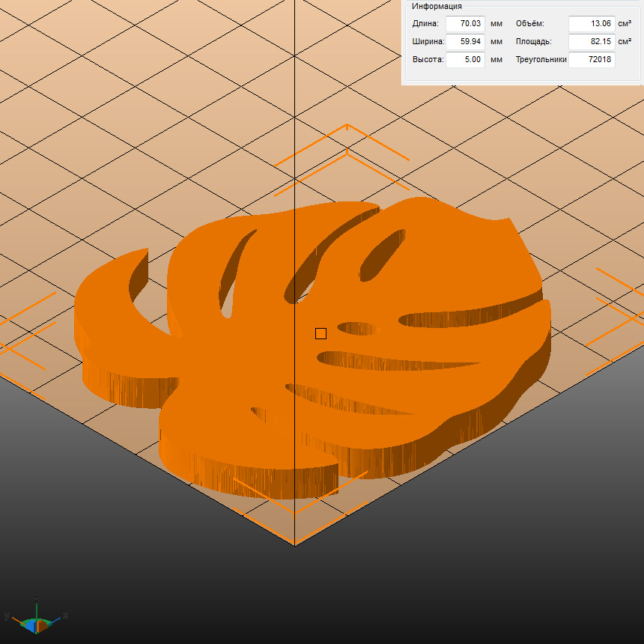Click the Треугольники label text
644x644 pixels.
click(x=541, y=59)
